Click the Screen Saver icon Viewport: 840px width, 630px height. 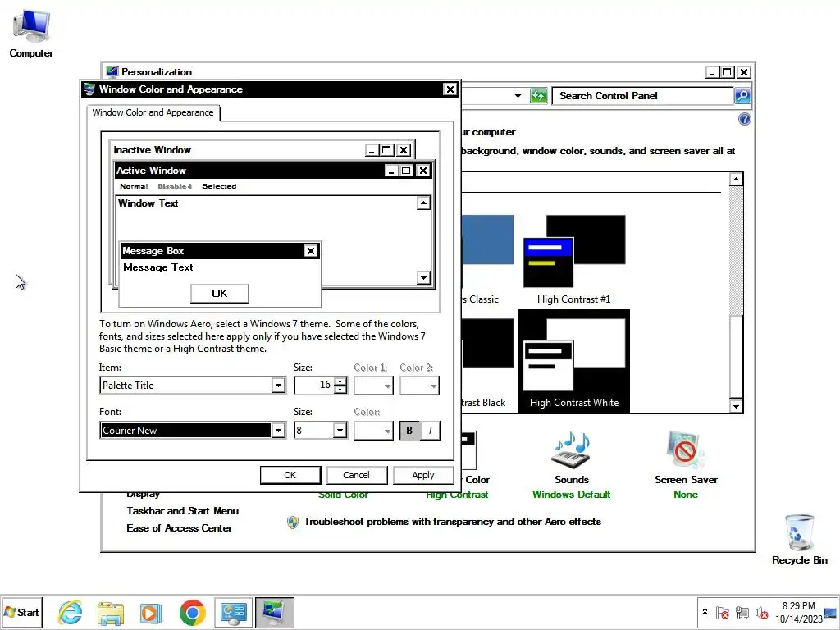point(685,450)
